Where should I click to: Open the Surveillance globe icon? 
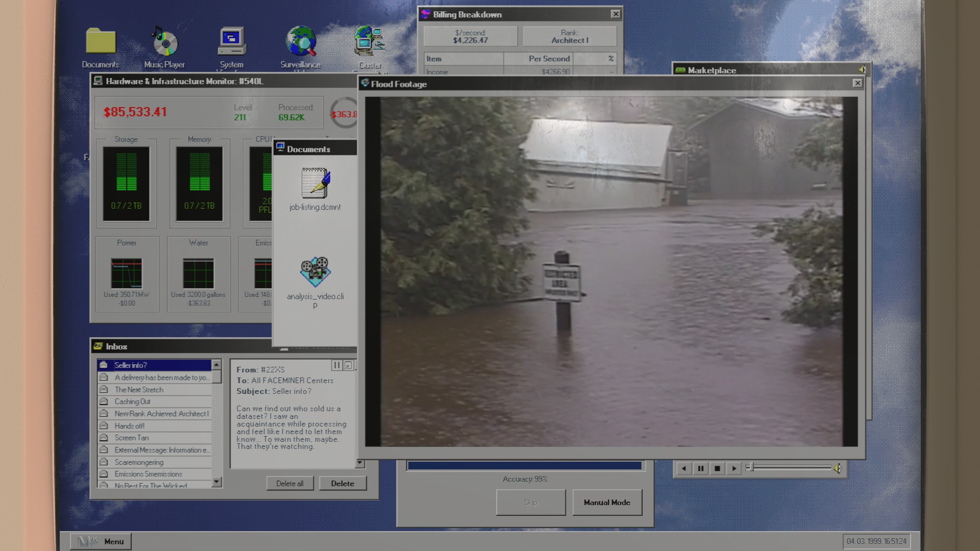coord(301,42)
